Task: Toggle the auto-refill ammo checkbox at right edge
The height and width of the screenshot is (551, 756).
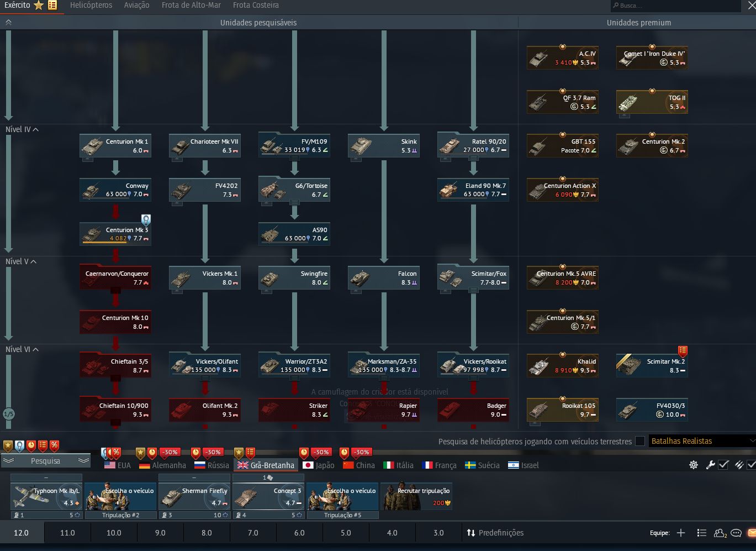Action: (751, 465)
